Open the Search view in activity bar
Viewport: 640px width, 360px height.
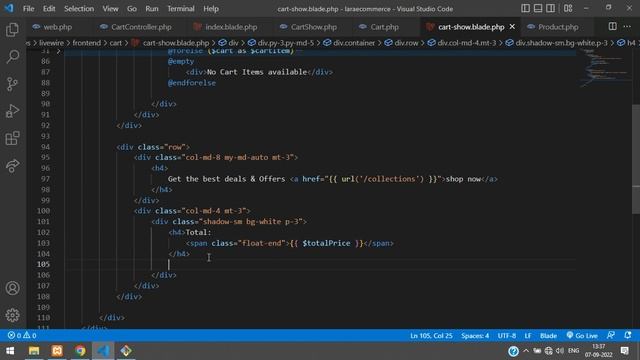coord(13,57)
